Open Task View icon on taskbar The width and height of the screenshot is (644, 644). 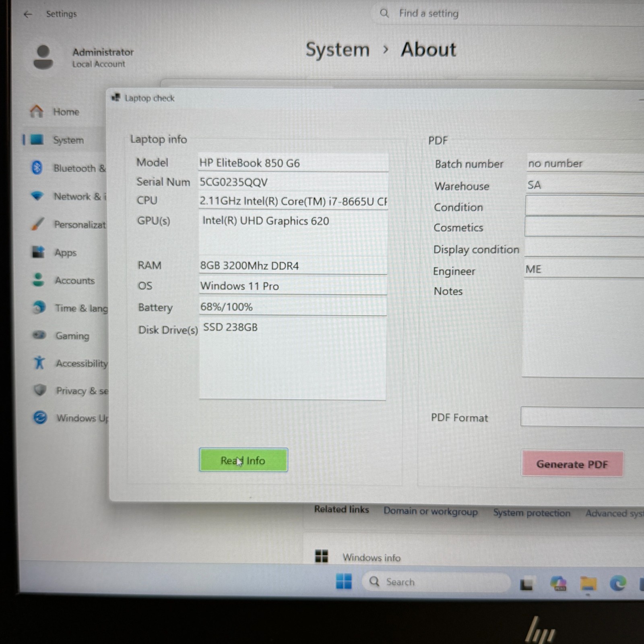click(x=526, y=584)
